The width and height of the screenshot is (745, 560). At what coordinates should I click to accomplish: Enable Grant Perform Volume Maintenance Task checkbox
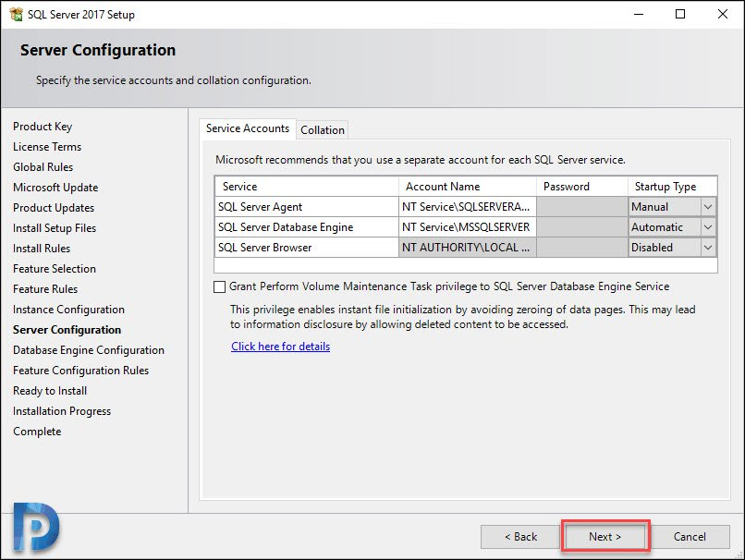[x=219, y=286]
